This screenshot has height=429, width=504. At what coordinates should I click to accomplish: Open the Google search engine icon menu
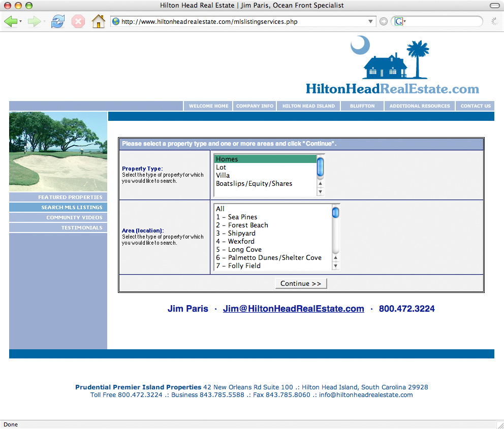[400, 21]
